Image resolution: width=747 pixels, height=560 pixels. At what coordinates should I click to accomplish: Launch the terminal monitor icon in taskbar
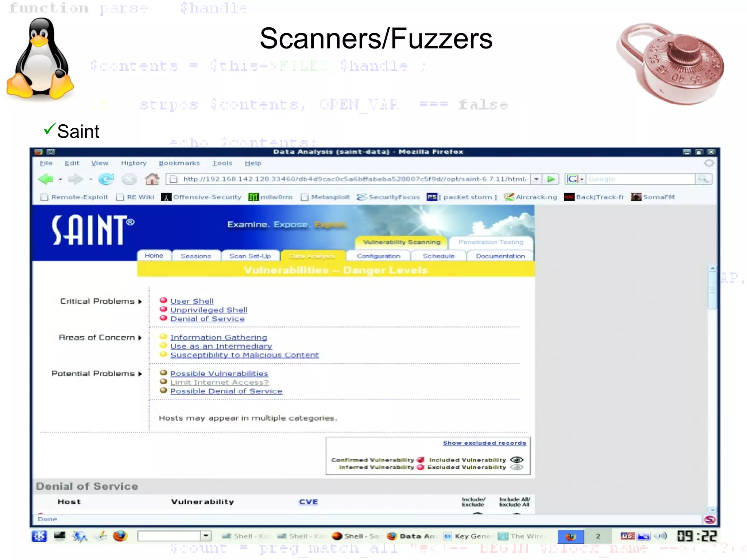coord(60,536)
